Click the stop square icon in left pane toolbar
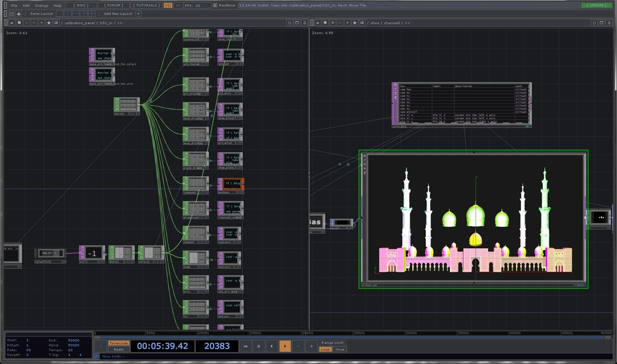Screen dimensions: 617x364 19,23
